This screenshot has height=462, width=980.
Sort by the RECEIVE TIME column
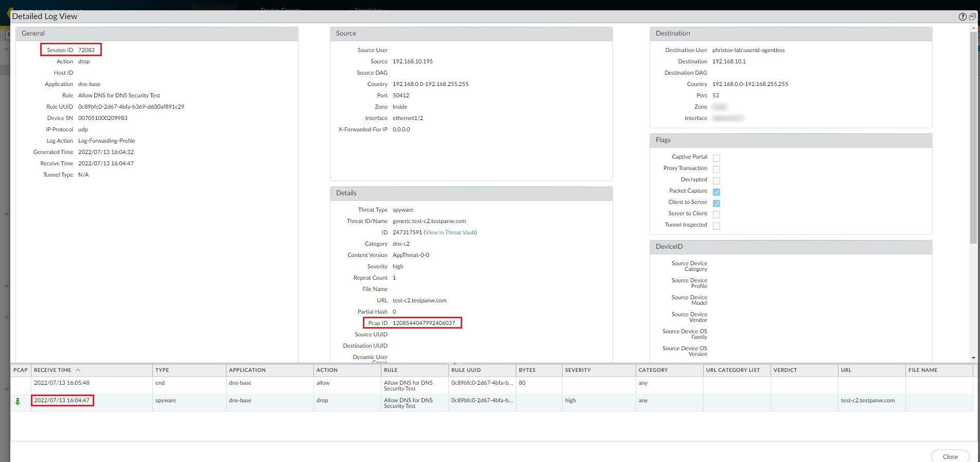click(x=92, y=370)
